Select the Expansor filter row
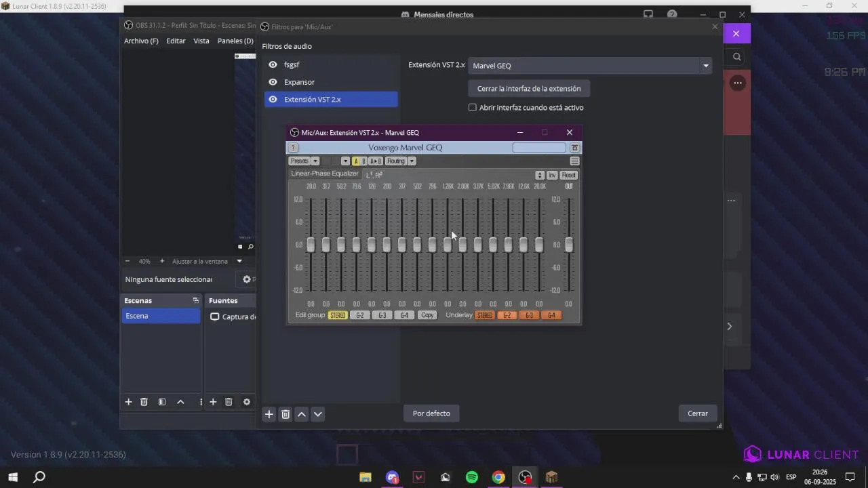The image size is (868, 488). (331, 82)
